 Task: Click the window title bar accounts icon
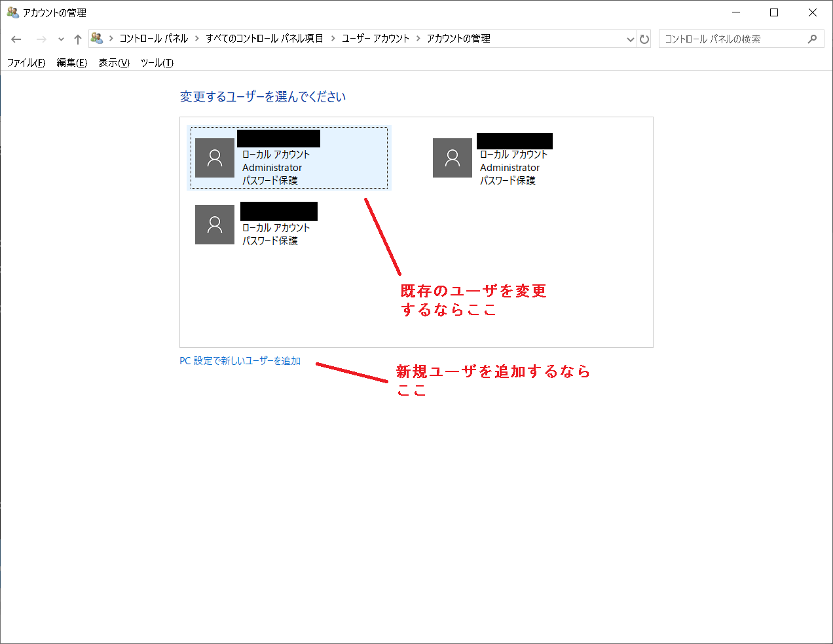pos(12,12)
